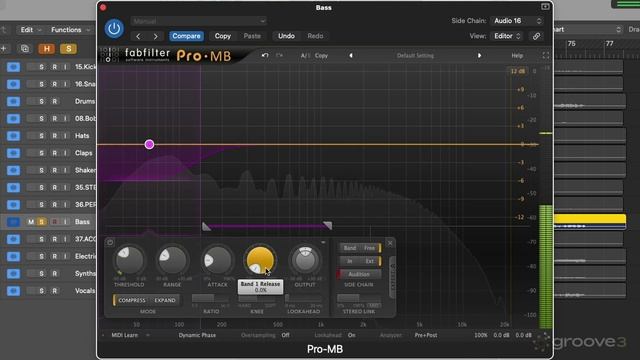640x360 pixels.
Task: Click the FabFilter redo arrow icon
Action: (279, 55)
